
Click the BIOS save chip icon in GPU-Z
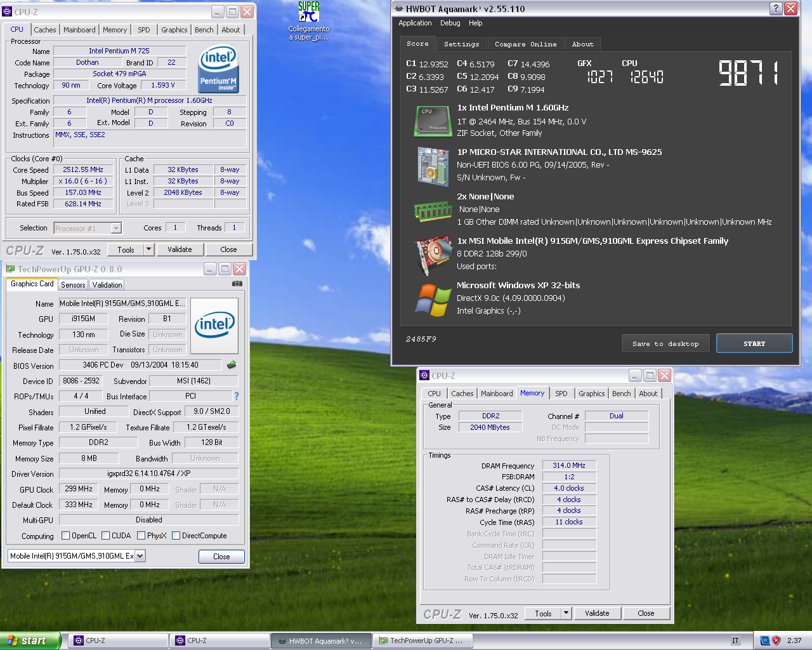232,364
